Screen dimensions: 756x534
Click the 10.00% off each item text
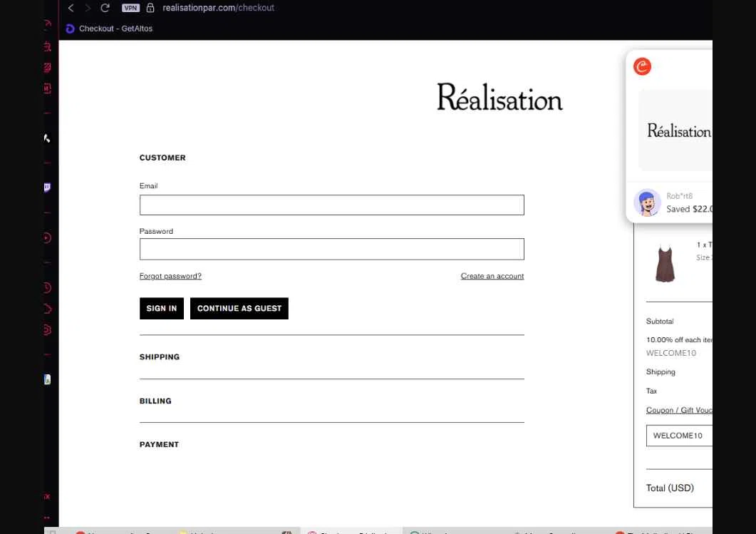click(x=679, y=339)
